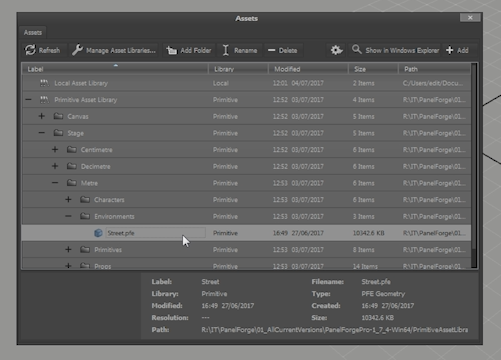The width and height of the screenshot is (501, 360).
Task: Expand the Decimetre folder
Action: click(55, 166)
